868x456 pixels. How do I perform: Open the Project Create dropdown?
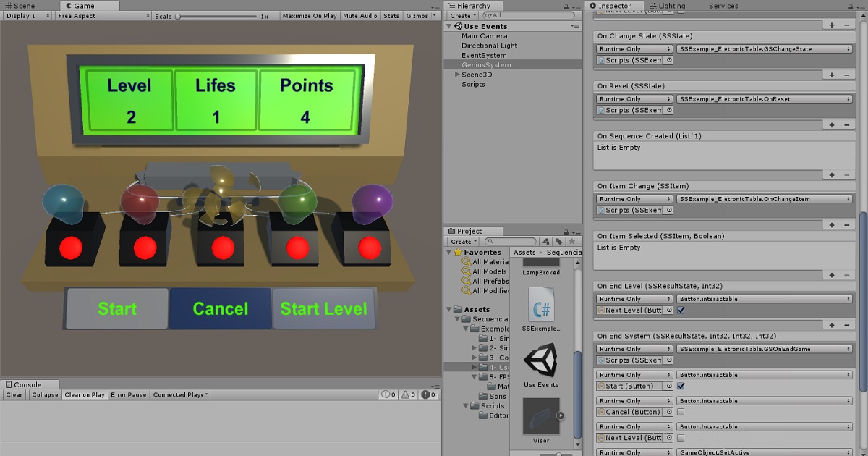click(463, 241)
